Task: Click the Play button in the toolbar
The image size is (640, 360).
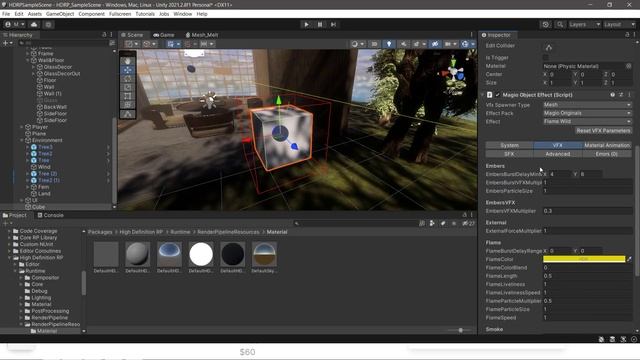Action: pyautogui.click(x=307, y=24)
